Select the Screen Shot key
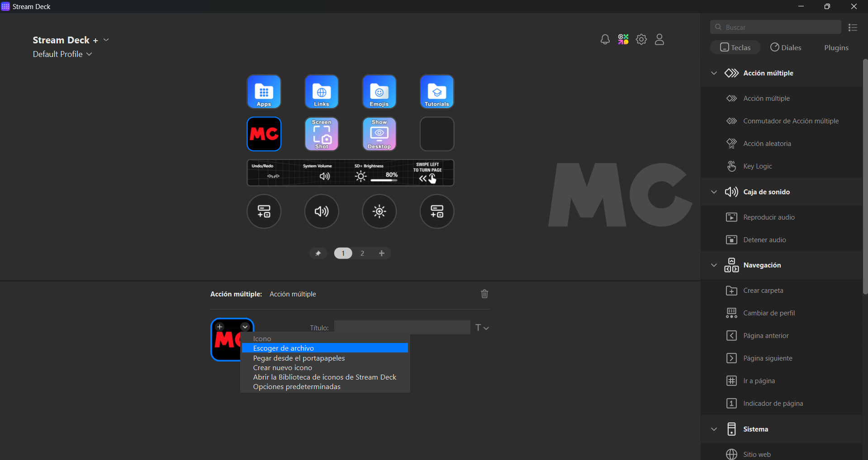The width and height of the screenshot is (868, 460). pos(322,134)
